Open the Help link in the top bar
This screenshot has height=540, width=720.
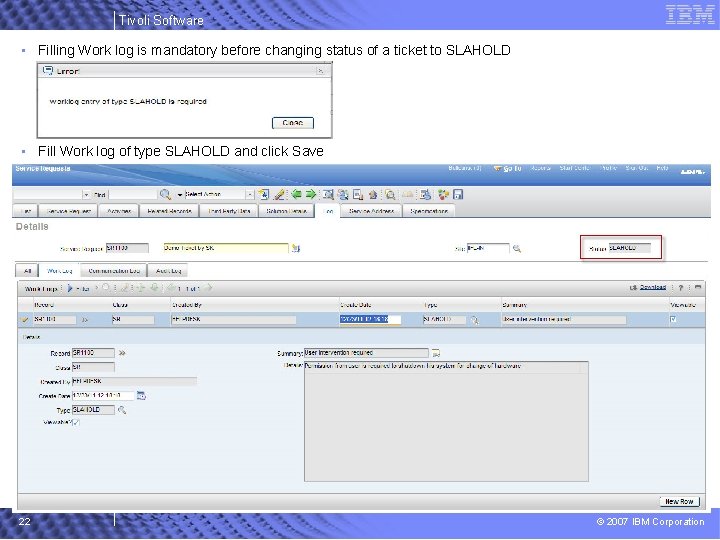coord(662,168)
